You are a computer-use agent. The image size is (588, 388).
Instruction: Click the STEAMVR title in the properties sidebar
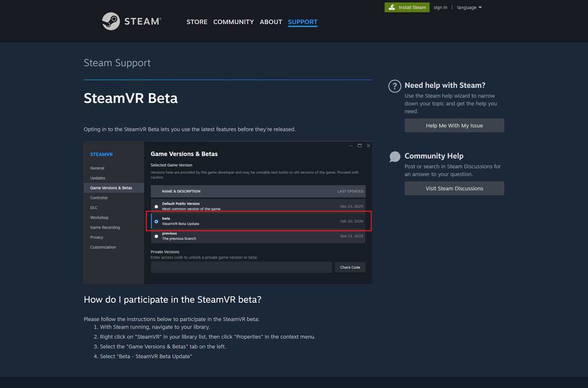pyautogui.click(x=101, y=154)
